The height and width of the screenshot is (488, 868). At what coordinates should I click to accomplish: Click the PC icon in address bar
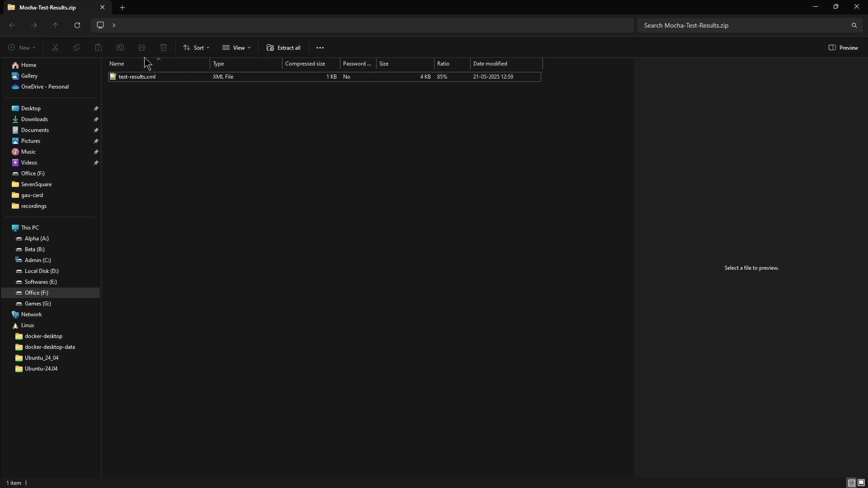click(100, 25)
